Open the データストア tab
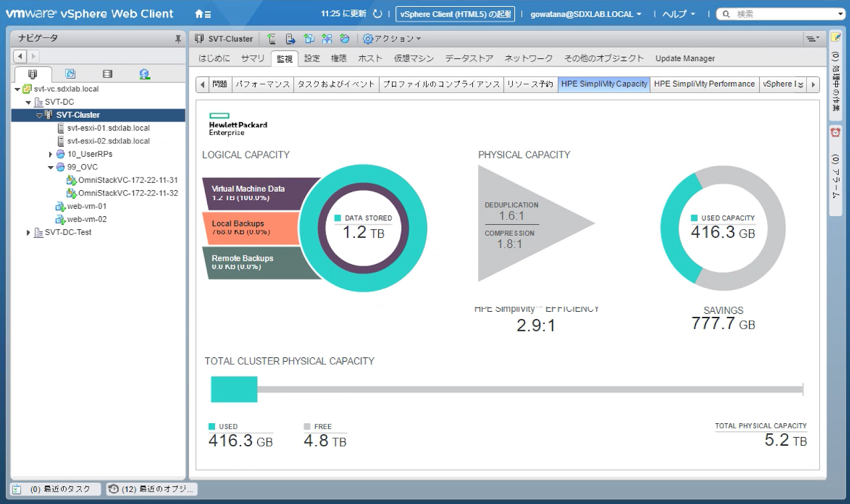The image size is (850, 504). tap(469, 58)
